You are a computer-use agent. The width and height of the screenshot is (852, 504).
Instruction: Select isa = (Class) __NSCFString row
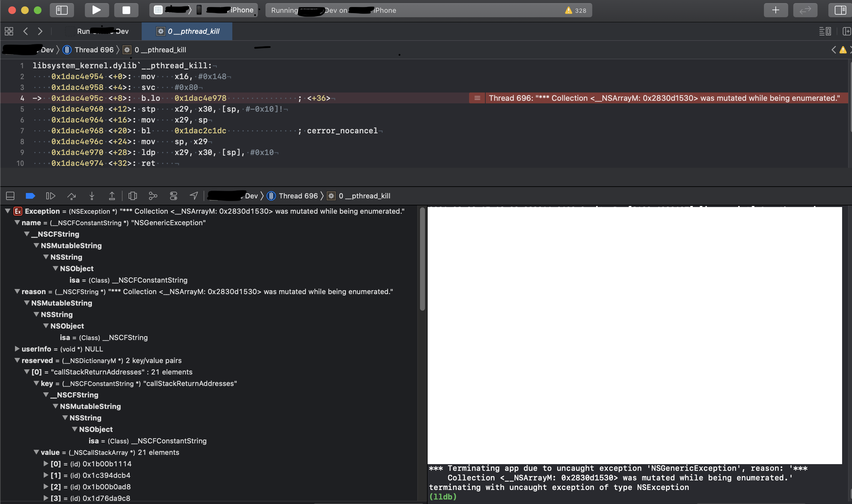(104, 337)
